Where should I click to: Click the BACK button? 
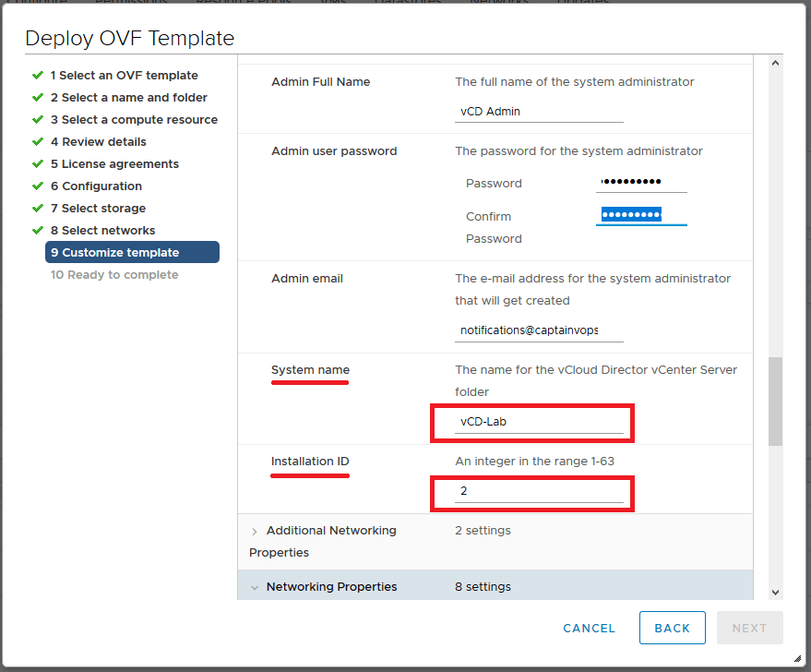click(x=672, y=628)
